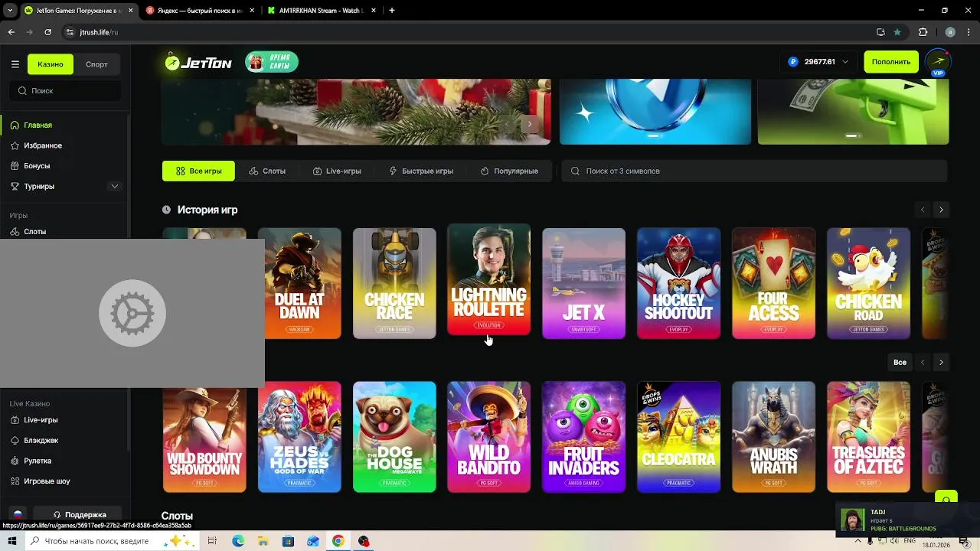
Task: Open the Windows Start menu
Action: pyautogui.click(x=12, y=541)
